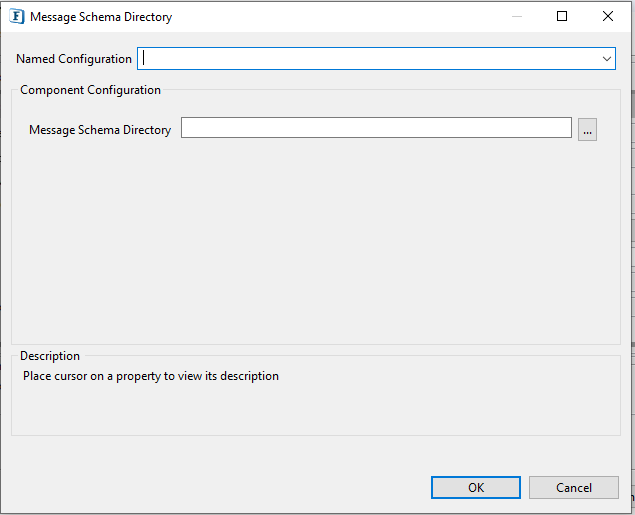Dismiss the dialog using Cancel
The image size is (635, 515).
click(573, 487)
